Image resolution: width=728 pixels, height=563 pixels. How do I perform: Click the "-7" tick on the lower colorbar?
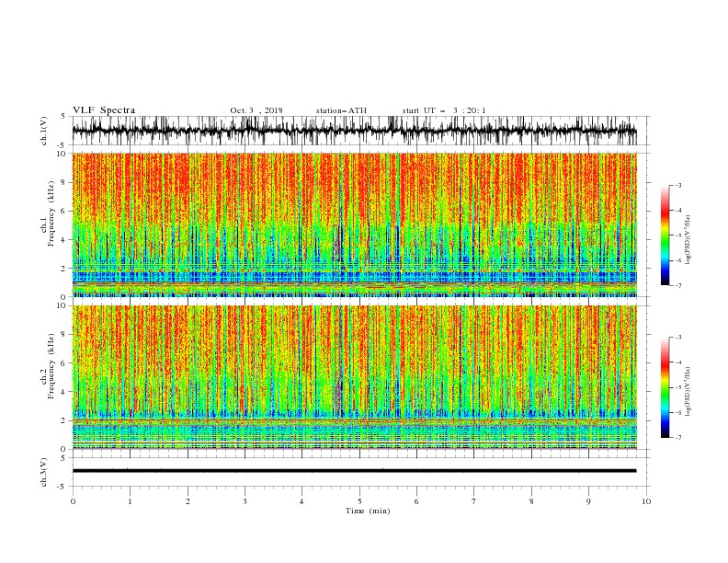(678, 438)
